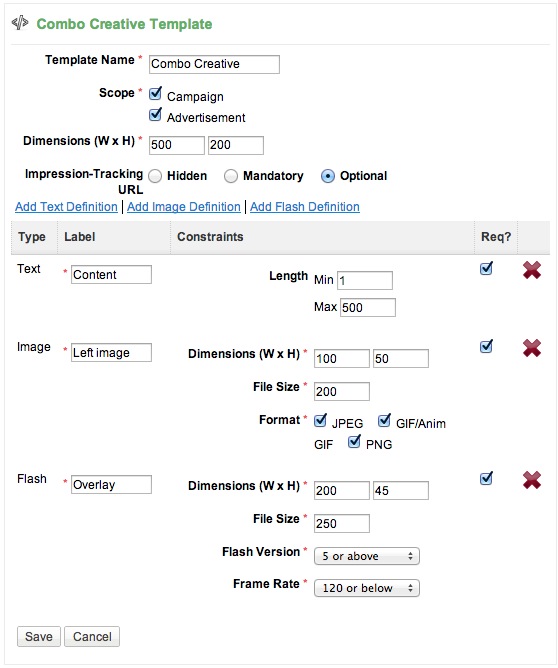Image resolution: width=558 pixels, height=668 pixels.
Task: Delete the Text Content definition row
Action: point(532,270)
